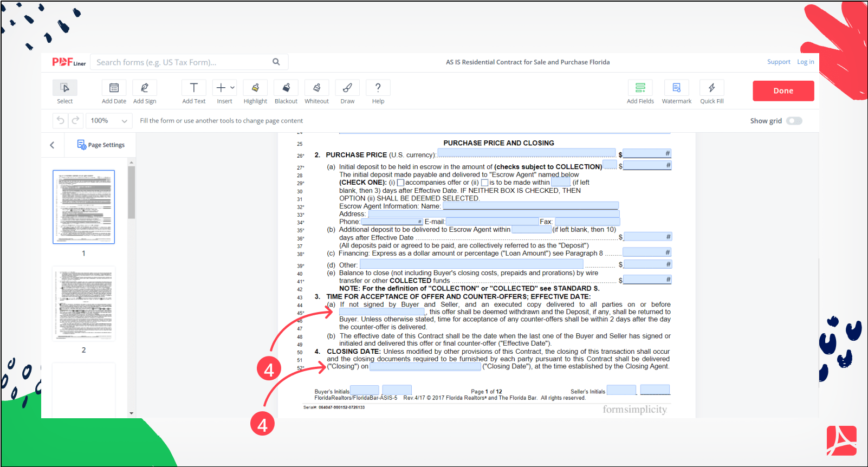Open the Help question mark
Viewport: 868px width, 467px height.
[x=378, y=88]
